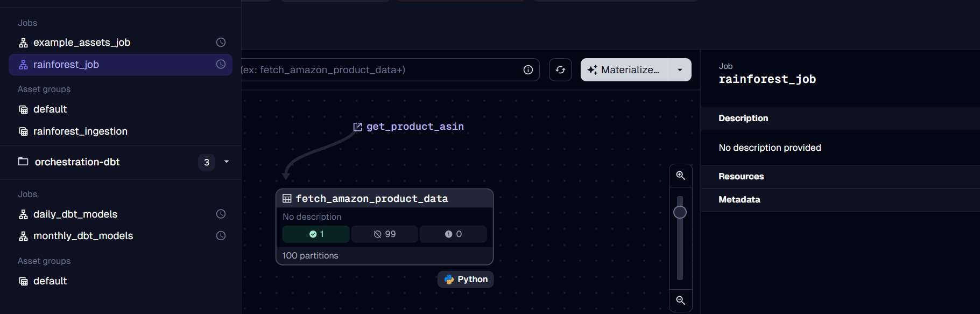Open the Materialize options dropdown arrow
The width and height of the screenshot is (980, 314).
point(680,70)
